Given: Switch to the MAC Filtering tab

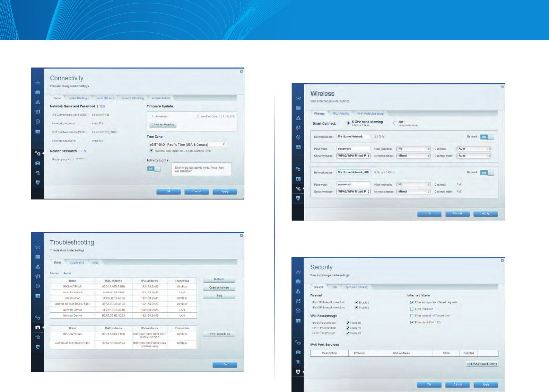Looking at the screenshot, I should tap(341, 114).
